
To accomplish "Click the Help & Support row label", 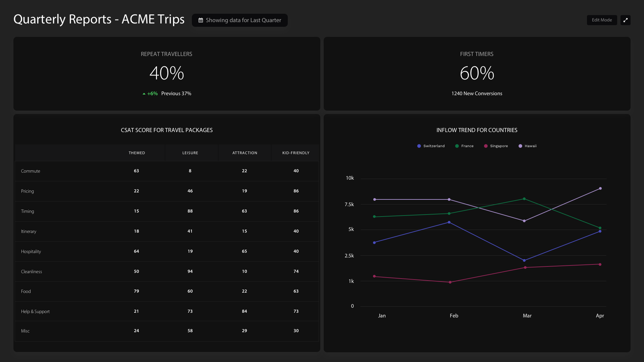I will pos(35,312).
